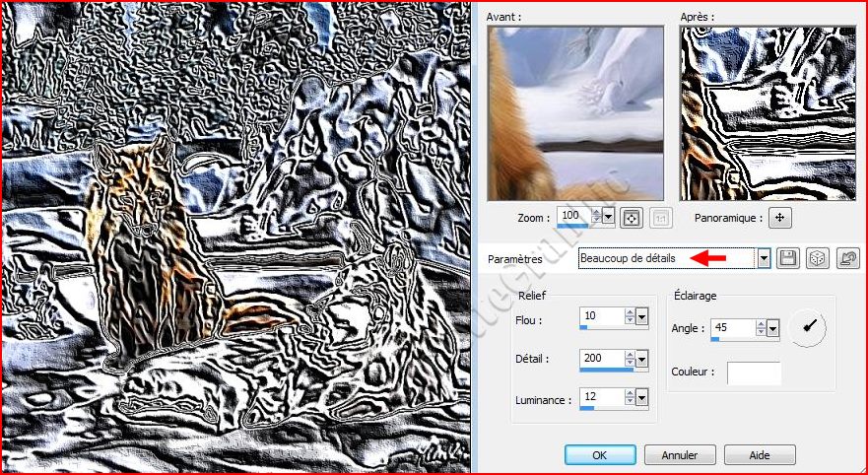Open the Luminance slider dropdown arrow
Screen dimensions: 868x475
642,398
